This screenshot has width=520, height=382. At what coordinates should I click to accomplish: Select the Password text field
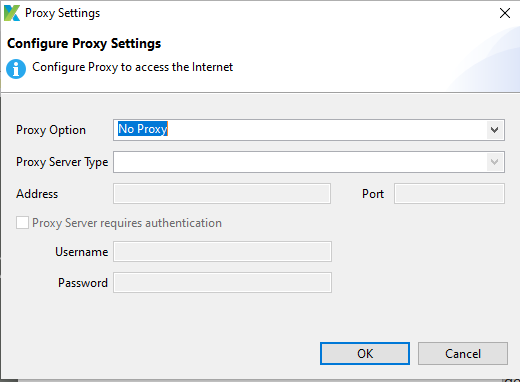tap(222, 283)
